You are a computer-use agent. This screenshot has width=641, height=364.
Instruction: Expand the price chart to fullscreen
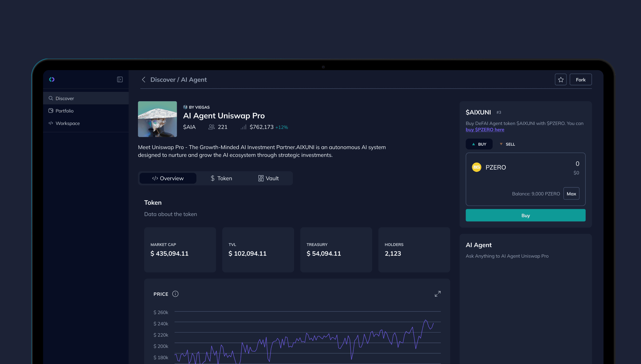coord(438,294)
